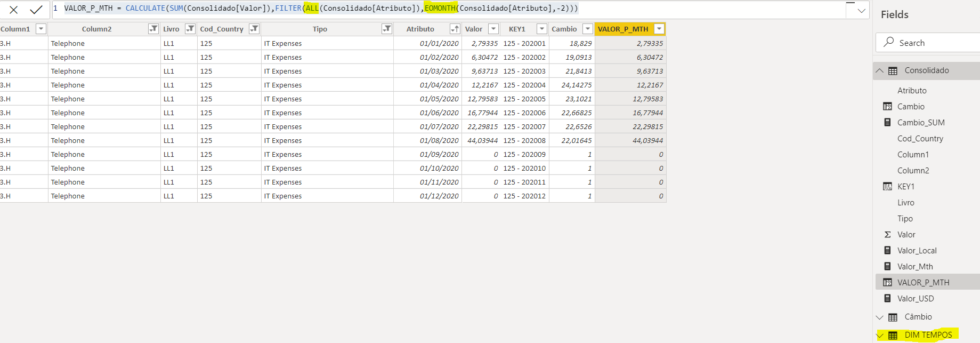The width and height of the screenshot is (980, 343).
Task: Select the Cod_Country field
Action: coord(920,139)
